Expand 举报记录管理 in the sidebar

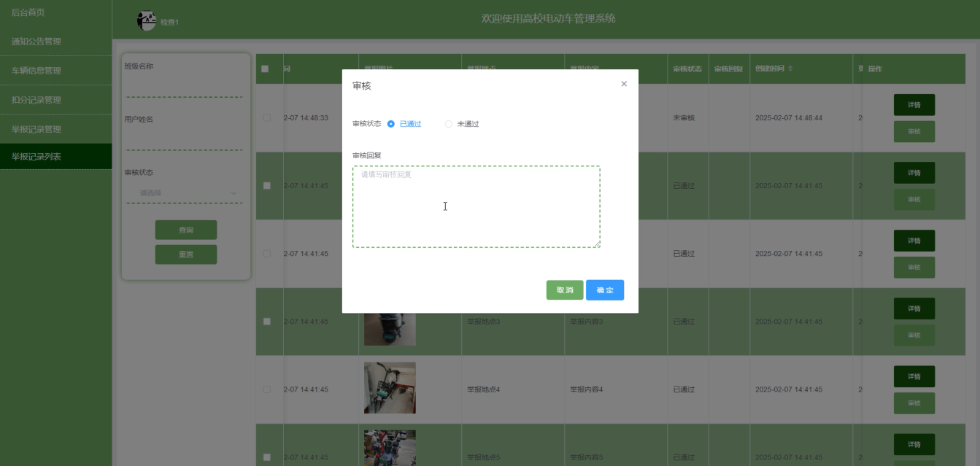[x=56, y=129]
